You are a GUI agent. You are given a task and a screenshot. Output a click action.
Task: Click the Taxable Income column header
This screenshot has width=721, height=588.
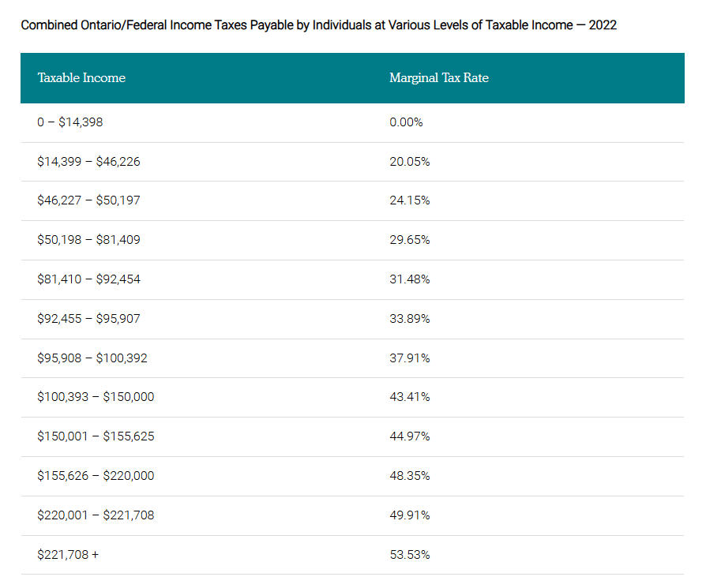81,78
